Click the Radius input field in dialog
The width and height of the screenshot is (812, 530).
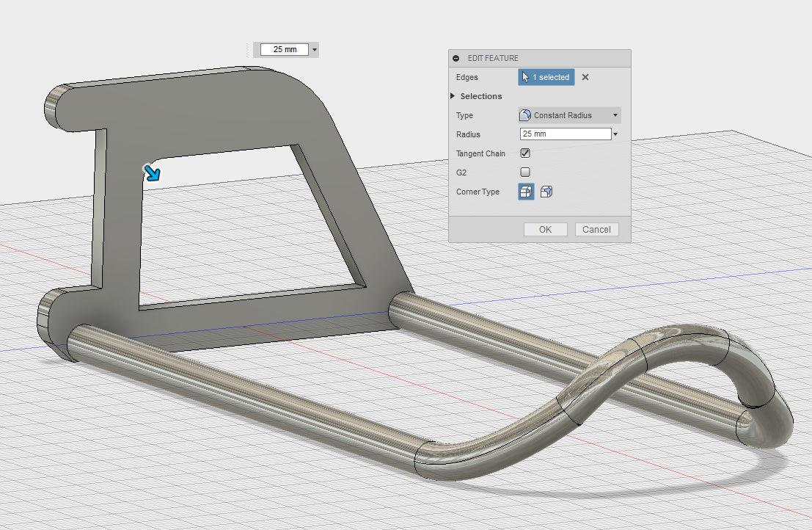(x=565, y=134)
